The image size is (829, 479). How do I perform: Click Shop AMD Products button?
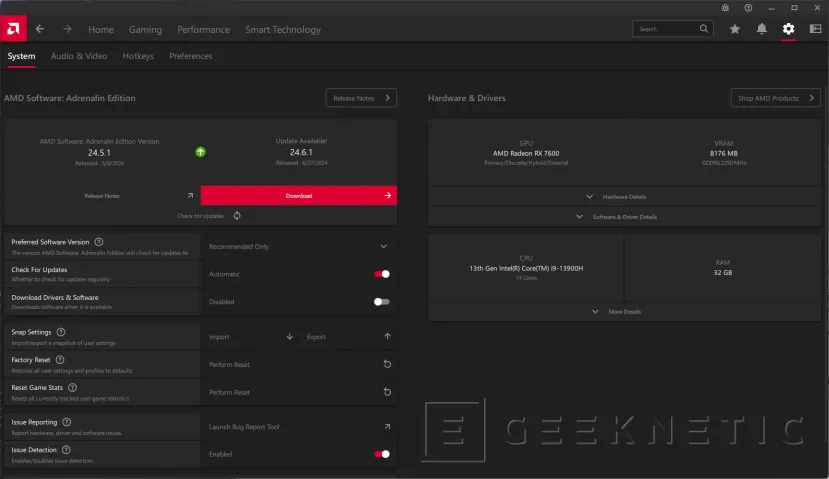(776, 98)
